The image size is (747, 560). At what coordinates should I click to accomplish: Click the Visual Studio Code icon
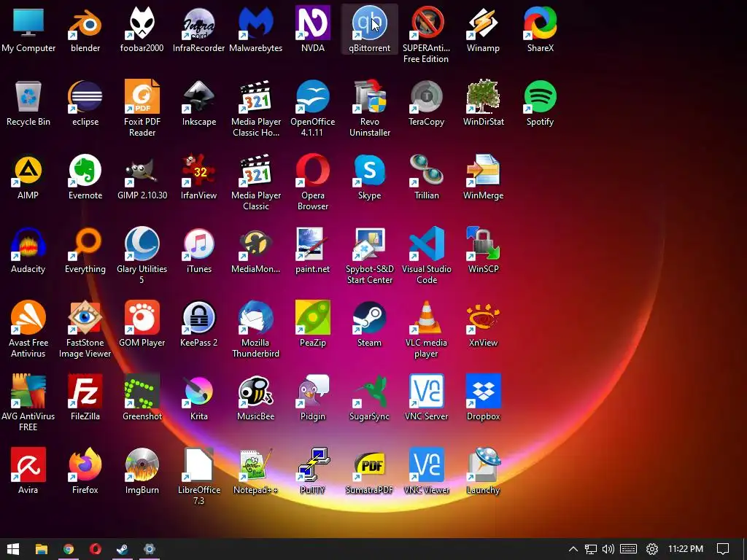(x=426, y=244)
